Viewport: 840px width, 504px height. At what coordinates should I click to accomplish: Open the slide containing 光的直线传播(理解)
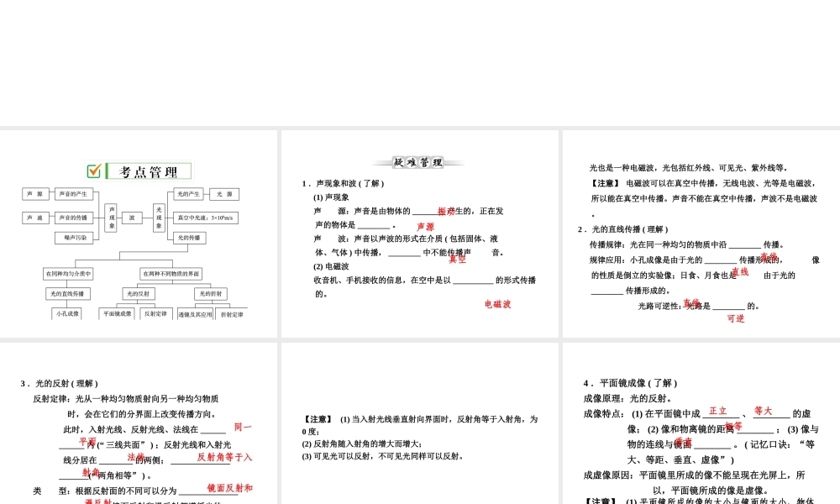click(701, 234)
